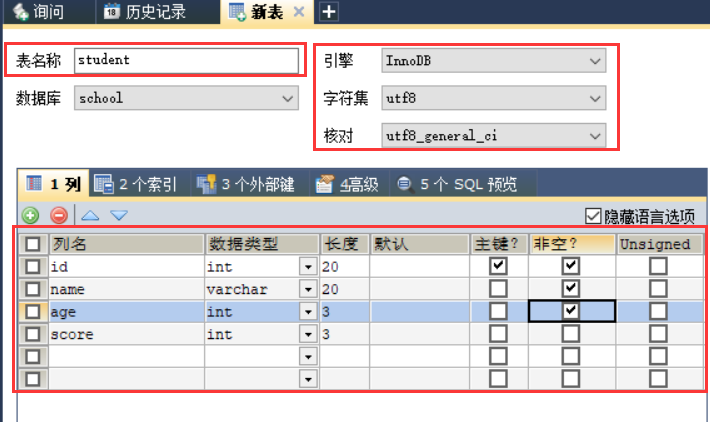Open data type dropdown for id row
This screenshot has width=710, height=422.
[x=308, y=267]
